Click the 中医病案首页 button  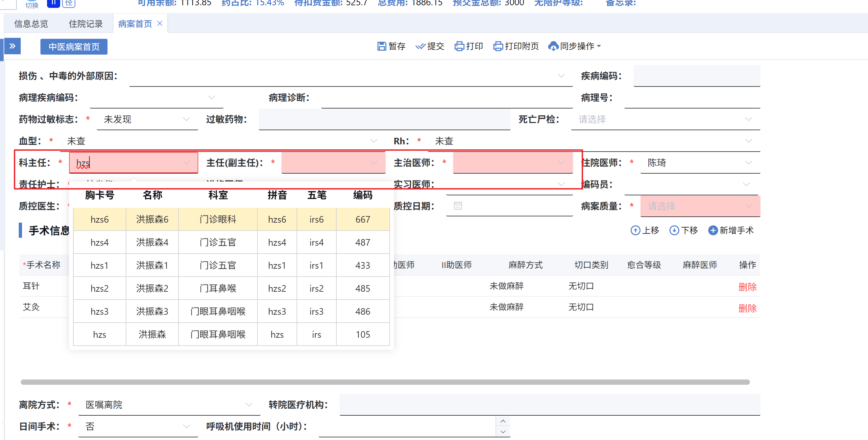pos(74,46)
